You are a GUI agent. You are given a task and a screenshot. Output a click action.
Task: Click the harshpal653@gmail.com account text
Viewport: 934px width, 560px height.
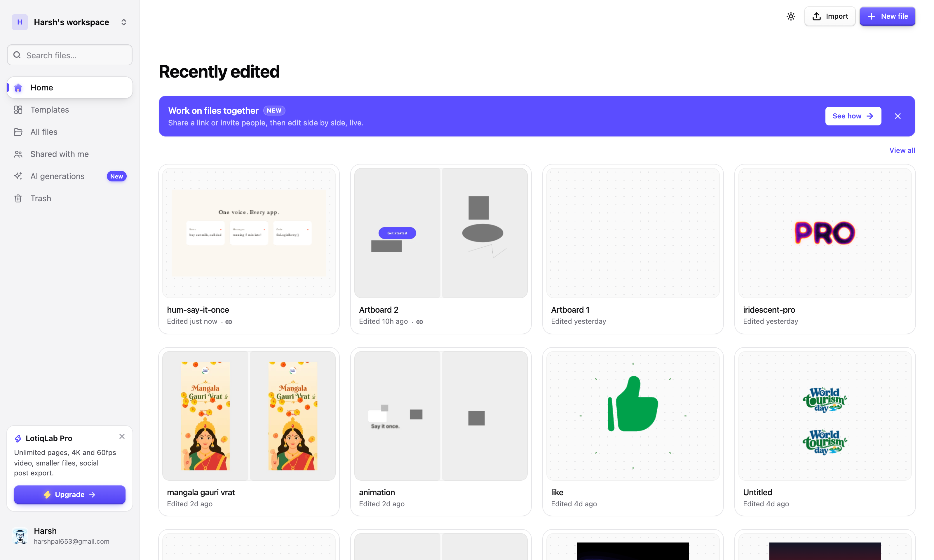pos(72,541)
